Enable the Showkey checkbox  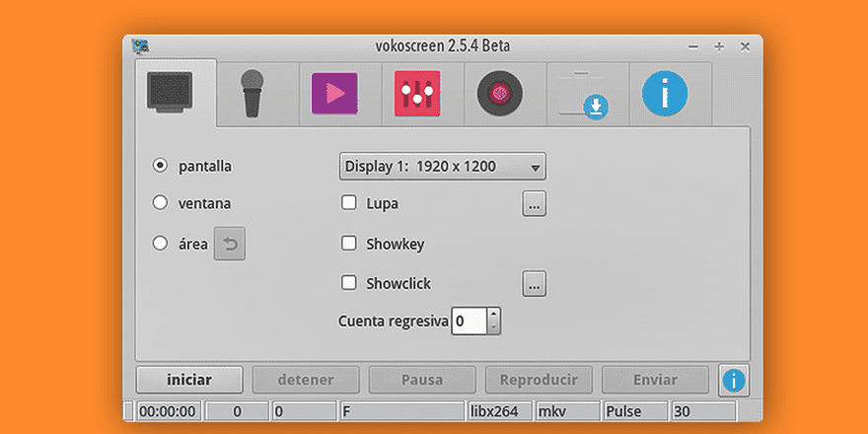pos(349,243)
